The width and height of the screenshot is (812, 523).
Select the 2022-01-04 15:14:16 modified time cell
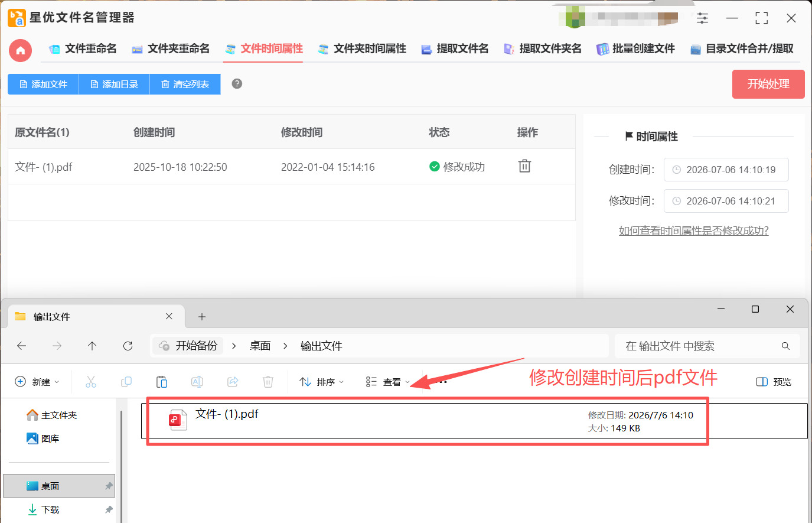tap(328, 167)
